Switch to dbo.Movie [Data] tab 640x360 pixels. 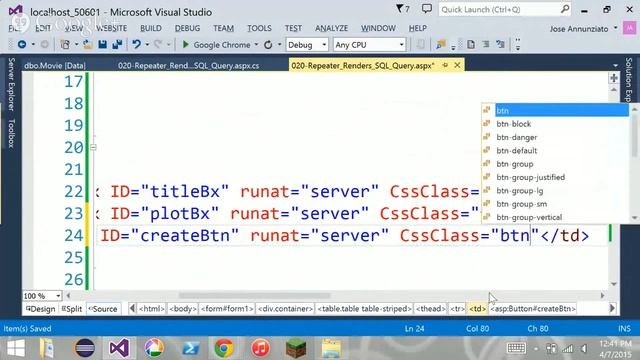tap(55, 65)
